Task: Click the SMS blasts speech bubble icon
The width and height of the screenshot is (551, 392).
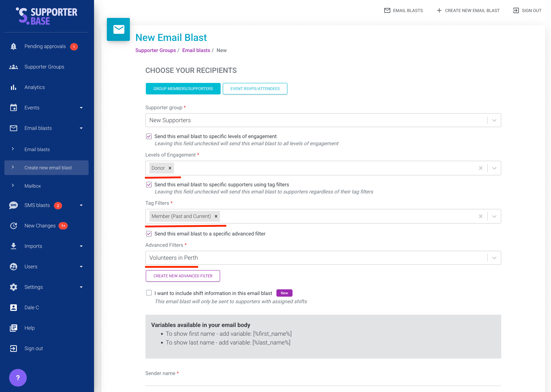Action: click(14, 205)
